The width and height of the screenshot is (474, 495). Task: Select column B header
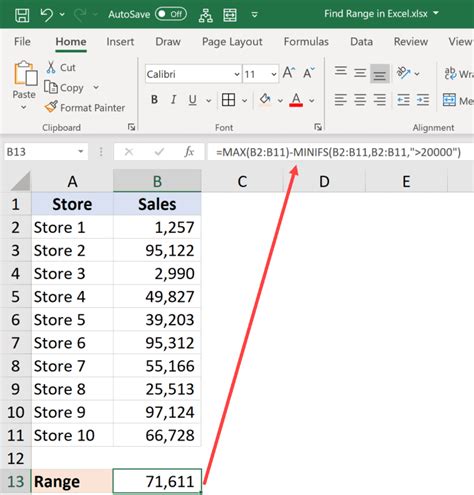click(157, 181)
